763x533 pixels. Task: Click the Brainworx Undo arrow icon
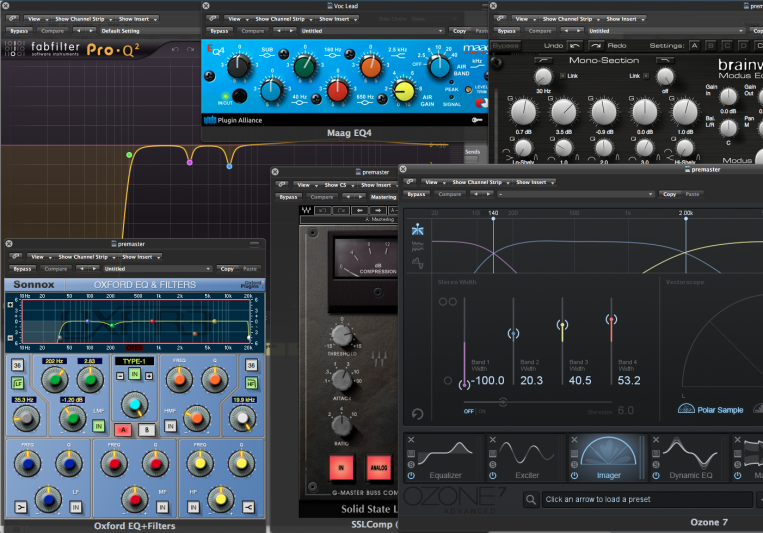point(575,46)
